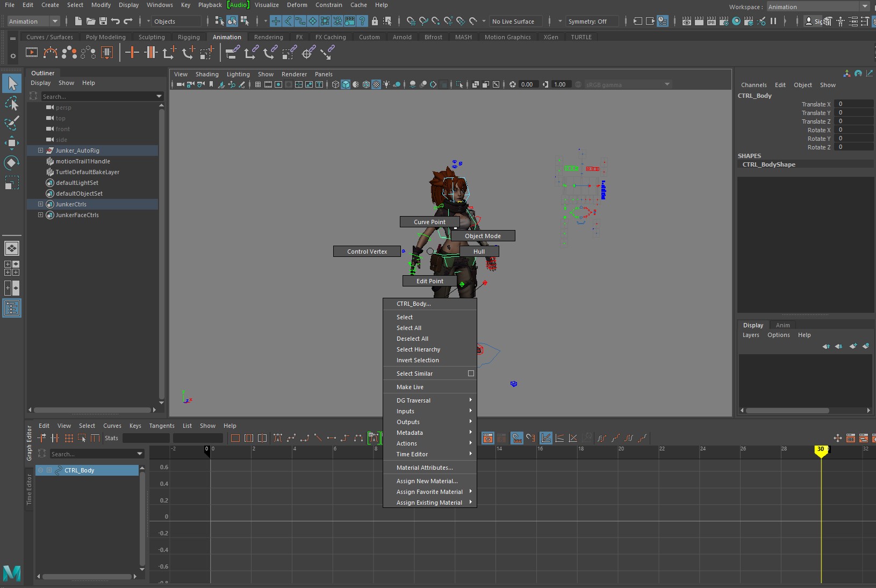Check the Select Similar option box
Screen dimensions: 876x588
471,374
